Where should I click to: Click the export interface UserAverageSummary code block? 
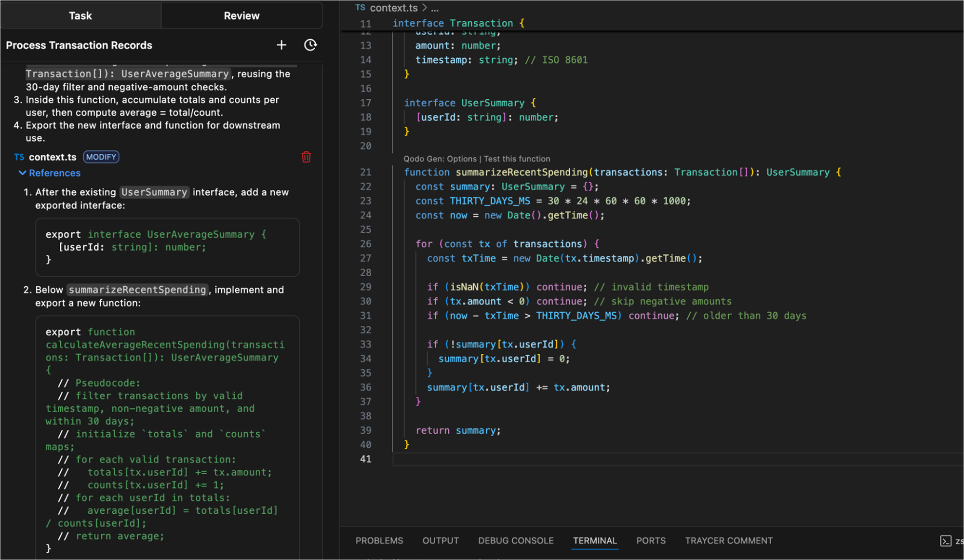167,247
